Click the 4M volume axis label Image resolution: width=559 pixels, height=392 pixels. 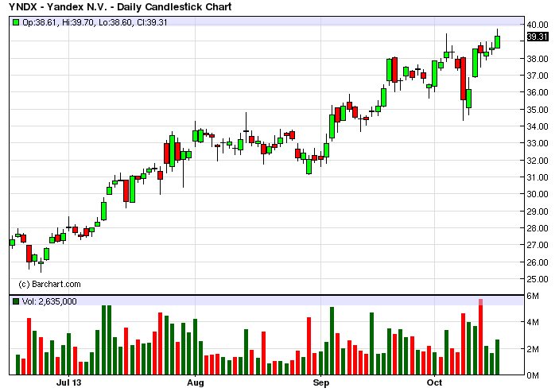533,322
